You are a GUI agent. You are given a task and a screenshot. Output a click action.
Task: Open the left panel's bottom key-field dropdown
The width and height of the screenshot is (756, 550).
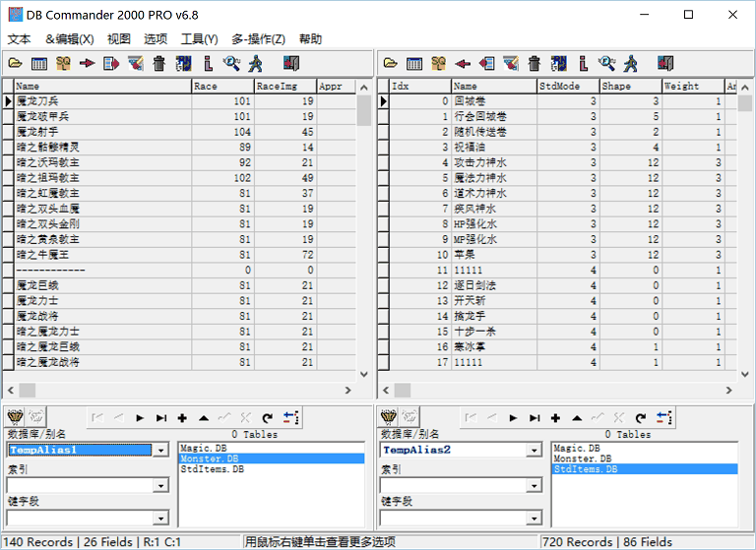(x=161, y=518)
